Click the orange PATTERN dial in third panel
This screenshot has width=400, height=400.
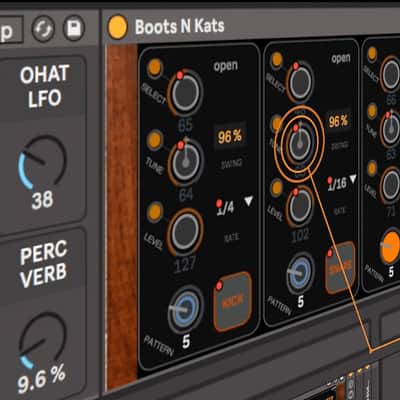(390, 248)
